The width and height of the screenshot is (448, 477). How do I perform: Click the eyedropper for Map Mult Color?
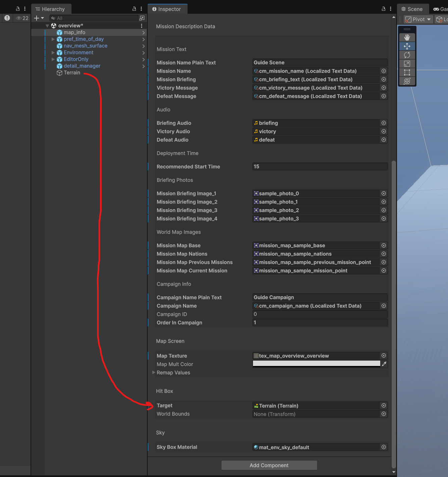[384, 364]
